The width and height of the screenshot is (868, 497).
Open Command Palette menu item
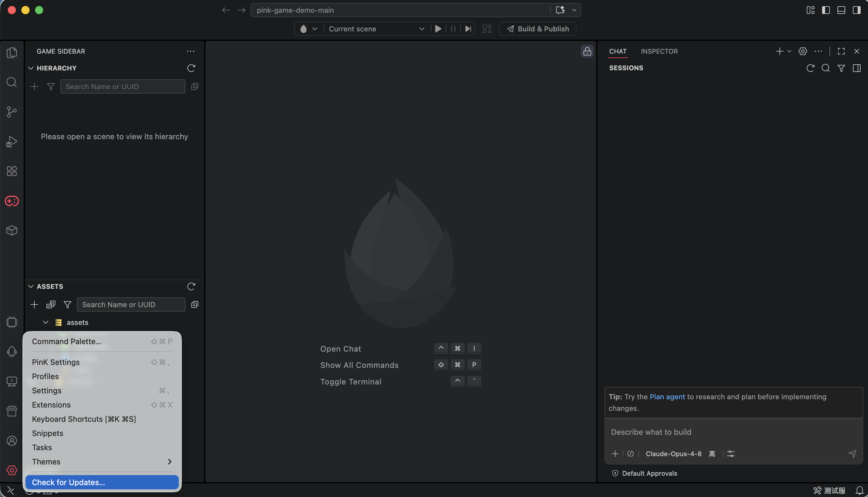click(102, 341)
